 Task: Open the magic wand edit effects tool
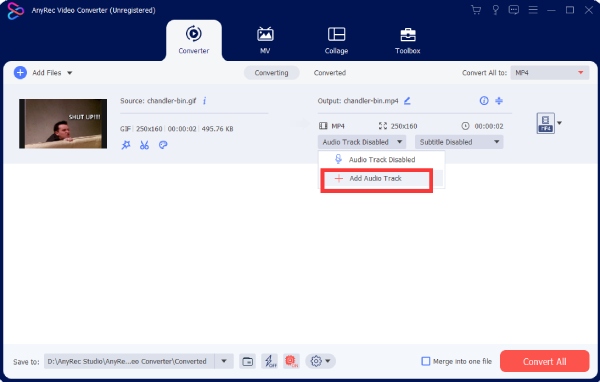126,145
